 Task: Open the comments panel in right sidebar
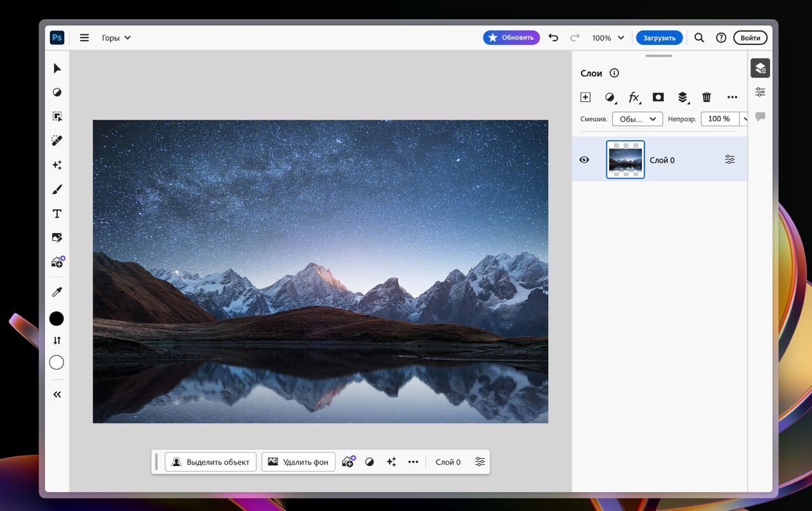click(760, 117)
